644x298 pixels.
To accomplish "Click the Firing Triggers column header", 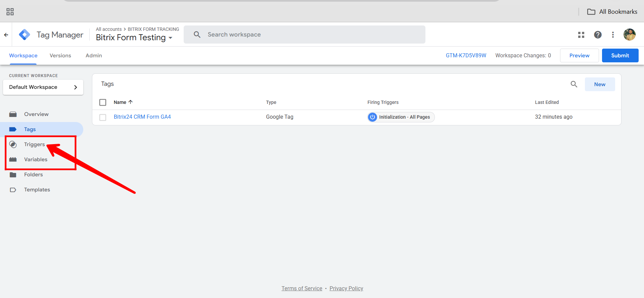I will (x=383, y=102).
